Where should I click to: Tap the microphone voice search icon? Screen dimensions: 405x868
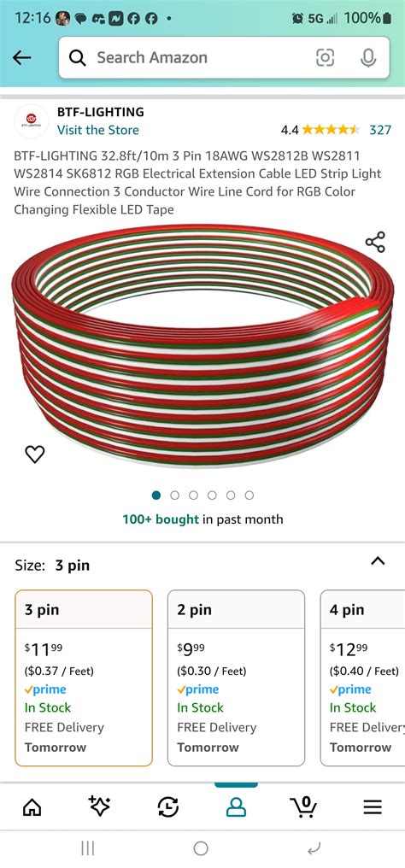[368, 57]
